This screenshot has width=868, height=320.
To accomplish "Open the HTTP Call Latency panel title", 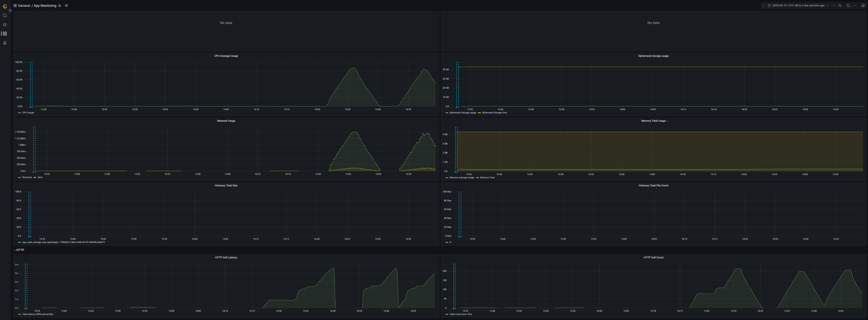I will (226, 258).
